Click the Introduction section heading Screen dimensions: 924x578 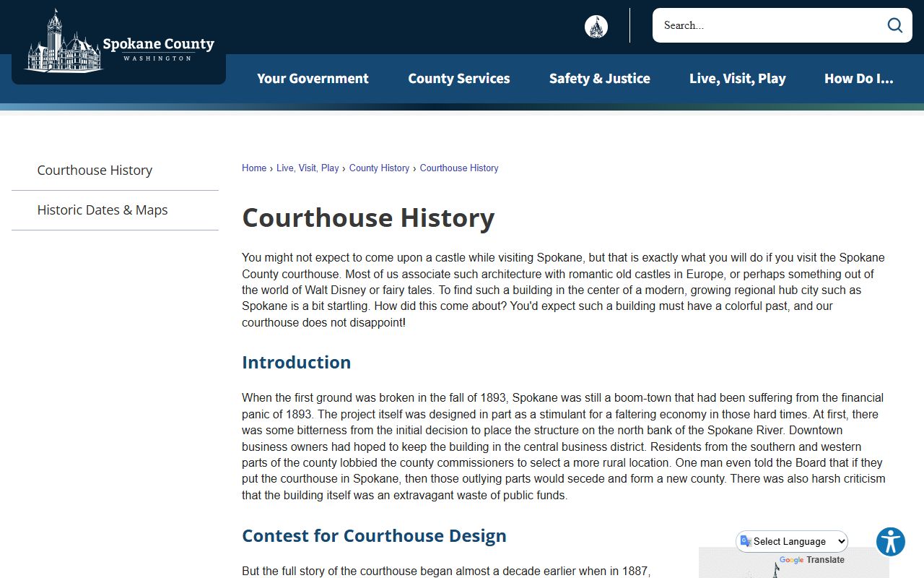(x=296, y=362)
